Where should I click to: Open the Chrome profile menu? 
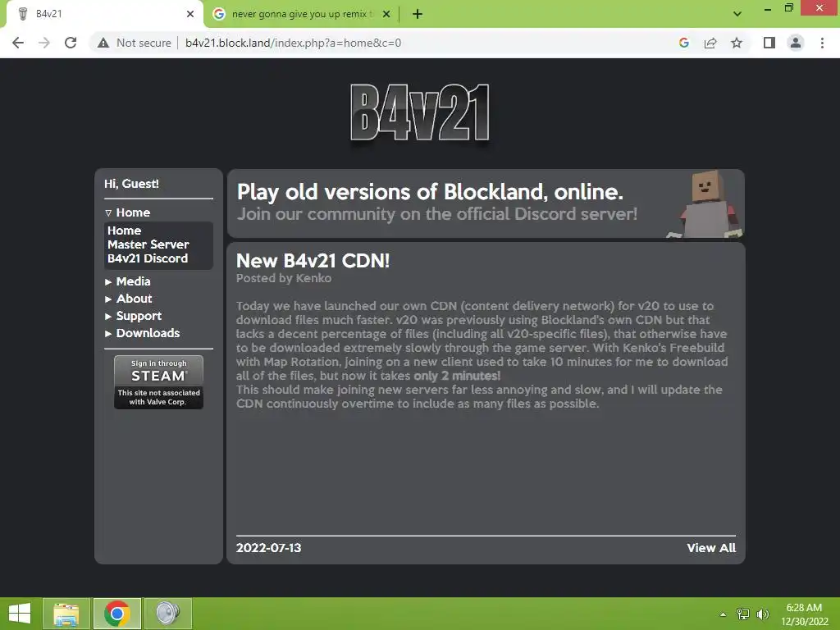(796, 43)
